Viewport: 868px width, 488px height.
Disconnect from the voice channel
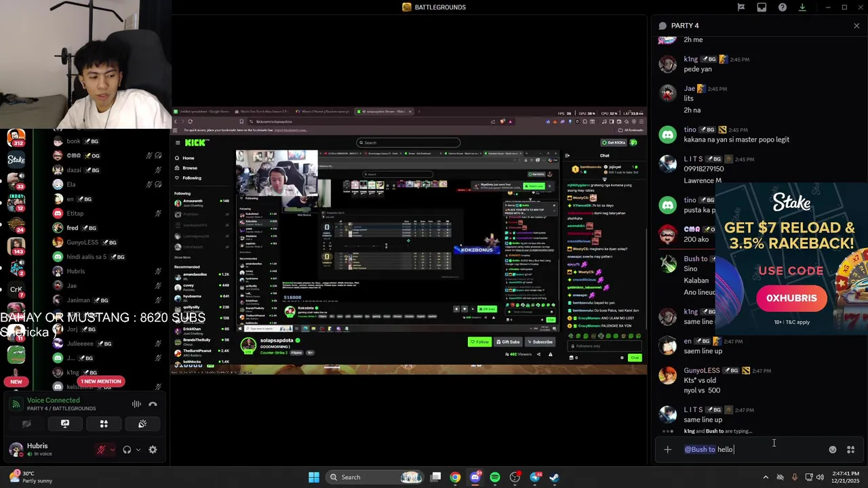[153, 404]
